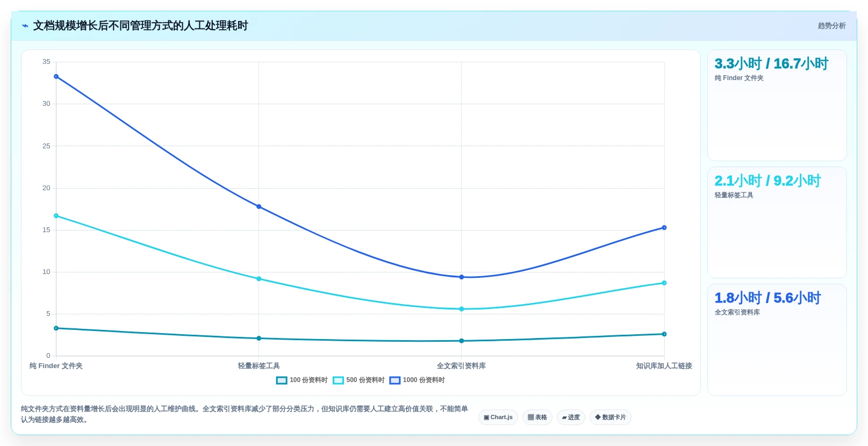Click the lightning icon beside the title
Viewport: 868px width, 446px height.
coord(25,26)
